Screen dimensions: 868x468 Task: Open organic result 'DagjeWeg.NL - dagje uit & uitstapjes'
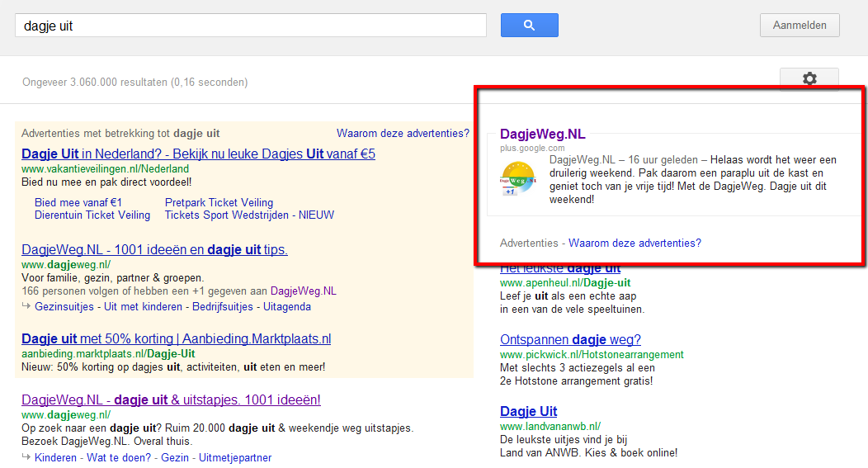pos(171,399)
